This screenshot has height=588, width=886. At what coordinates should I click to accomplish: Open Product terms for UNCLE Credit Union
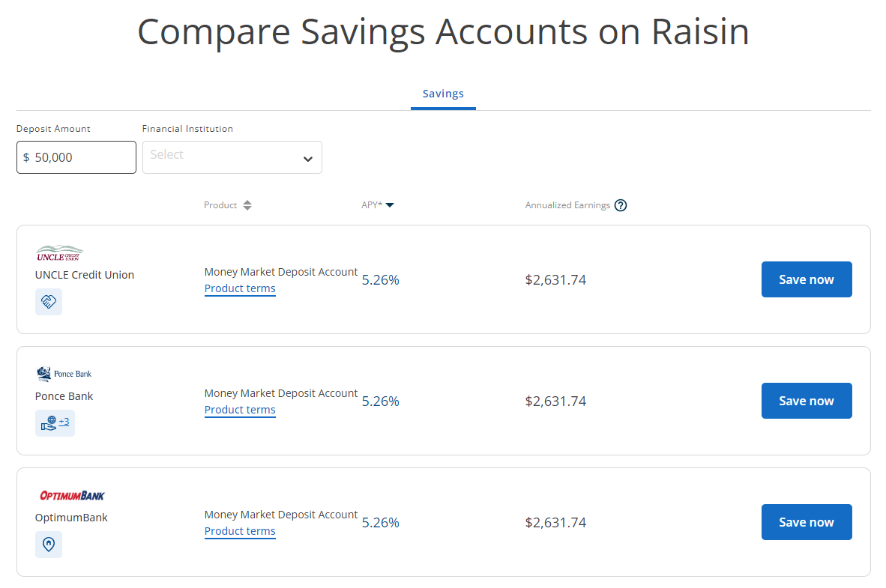240,288
